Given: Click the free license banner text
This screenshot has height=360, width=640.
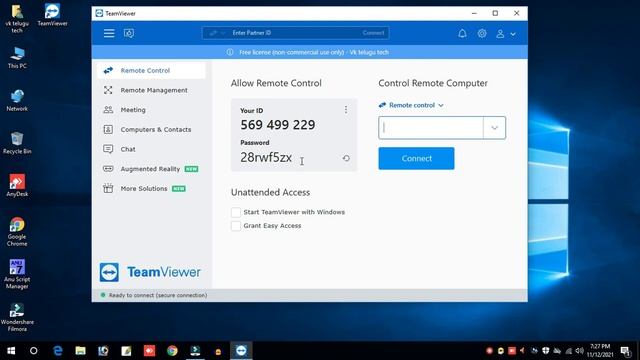Looking at the screenshot, I should 314,52.
